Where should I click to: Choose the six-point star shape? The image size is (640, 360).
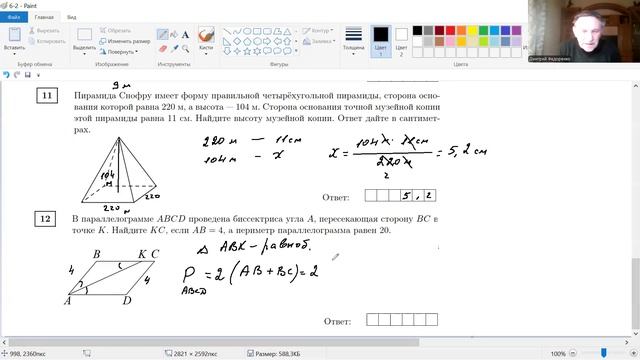[x=257, y=51]
